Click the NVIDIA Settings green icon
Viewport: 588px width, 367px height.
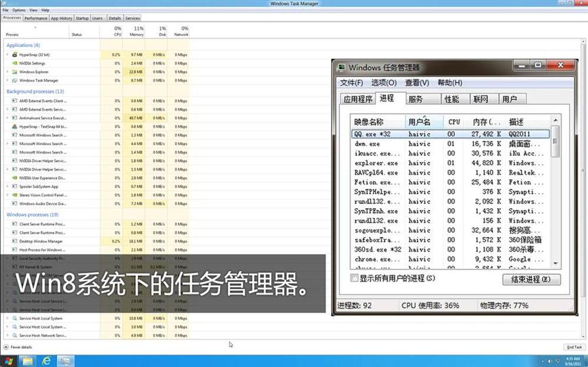[x=15, y=63]
